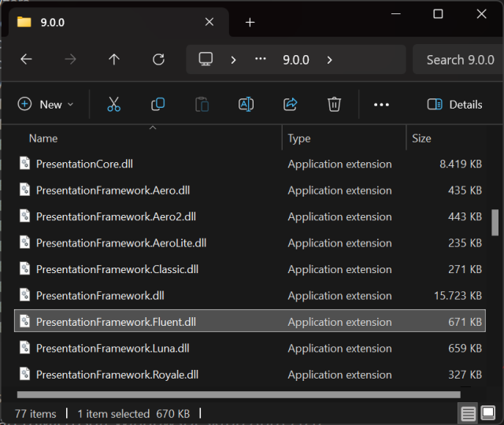Open the New item dropdown

46,104
